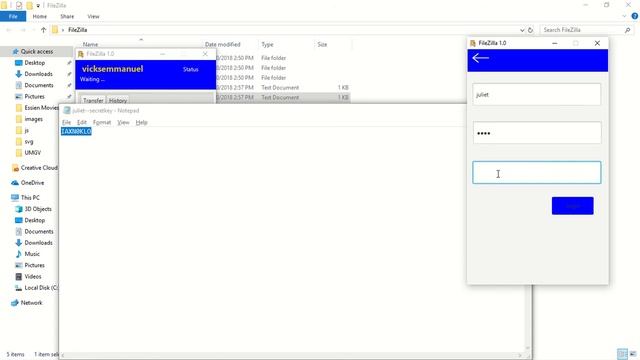
Task: Expand the ribbon chevron near help icon
Action: click(x=624, y=16)
